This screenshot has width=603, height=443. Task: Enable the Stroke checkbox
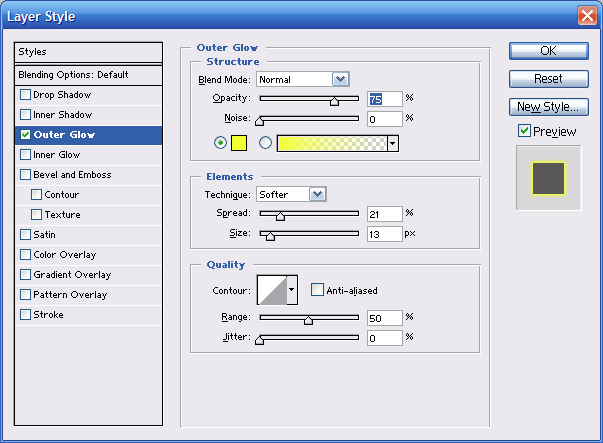25,315
